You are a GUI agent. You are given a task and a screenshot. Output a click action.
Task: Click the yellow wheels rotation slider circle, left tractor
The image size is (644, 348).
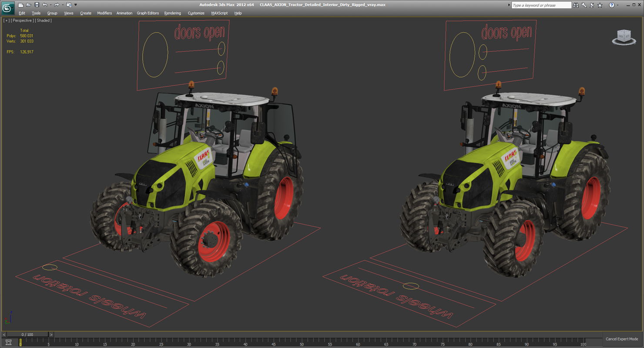[x=50, y=268]
